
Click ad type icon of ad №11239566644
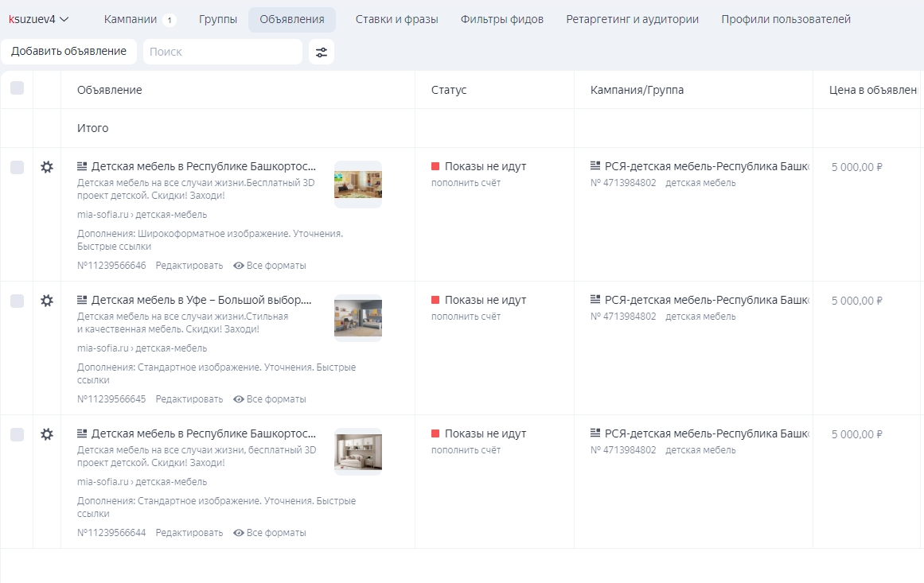point(82,434)
